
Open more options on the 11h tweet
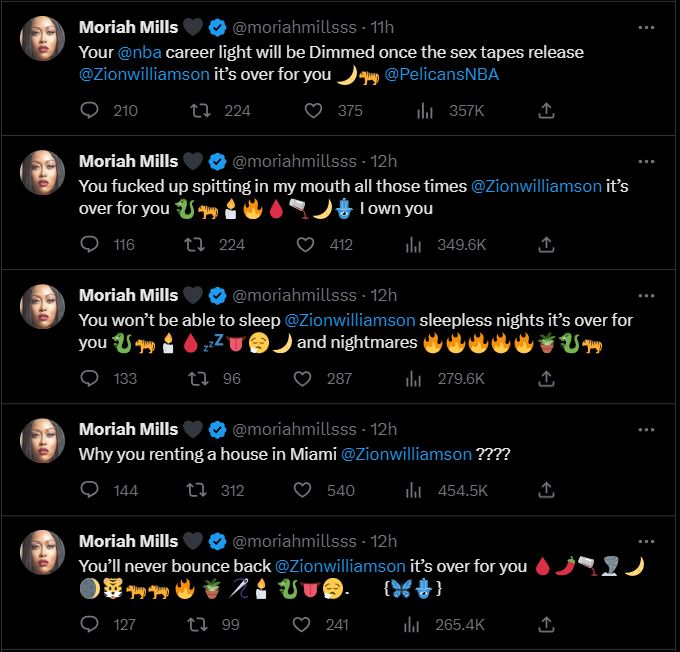coord(646,27)
